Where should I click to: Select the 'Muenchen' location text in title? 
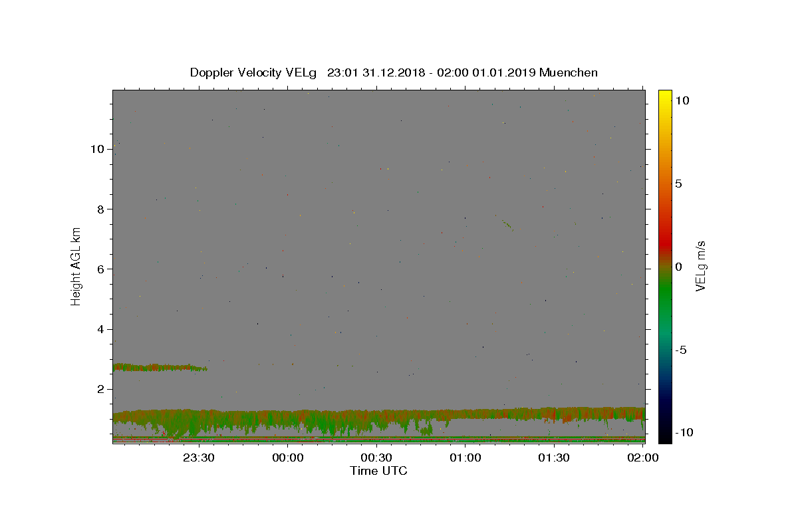pos(569,72)
